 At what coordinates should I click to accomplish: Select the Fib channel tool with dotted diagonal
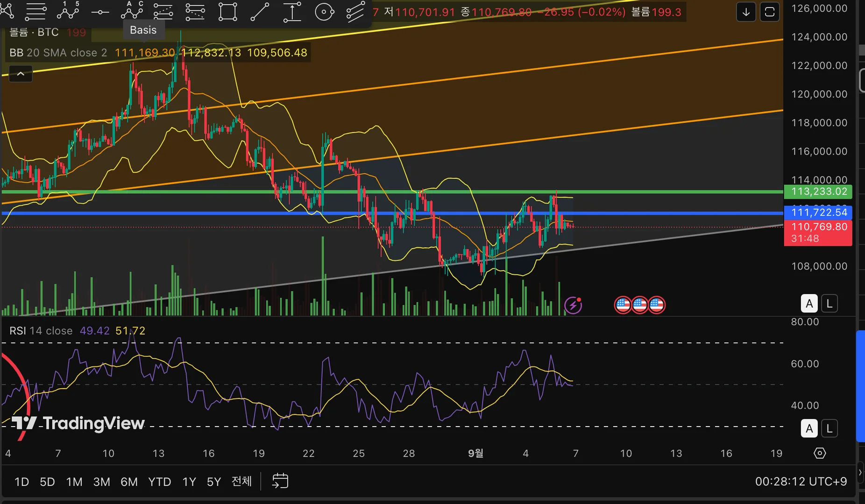[x=195, y=12]
